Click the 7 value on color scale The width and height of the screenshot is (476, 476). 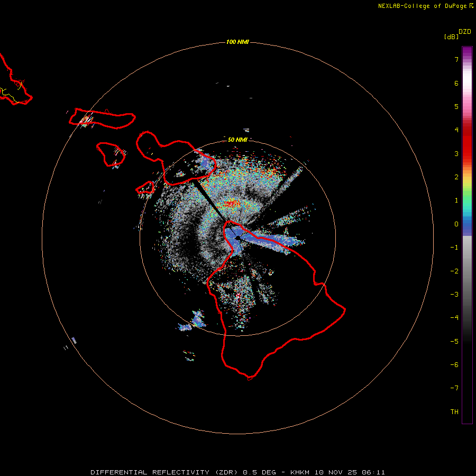pyautogui.click(x=456, y=59)
